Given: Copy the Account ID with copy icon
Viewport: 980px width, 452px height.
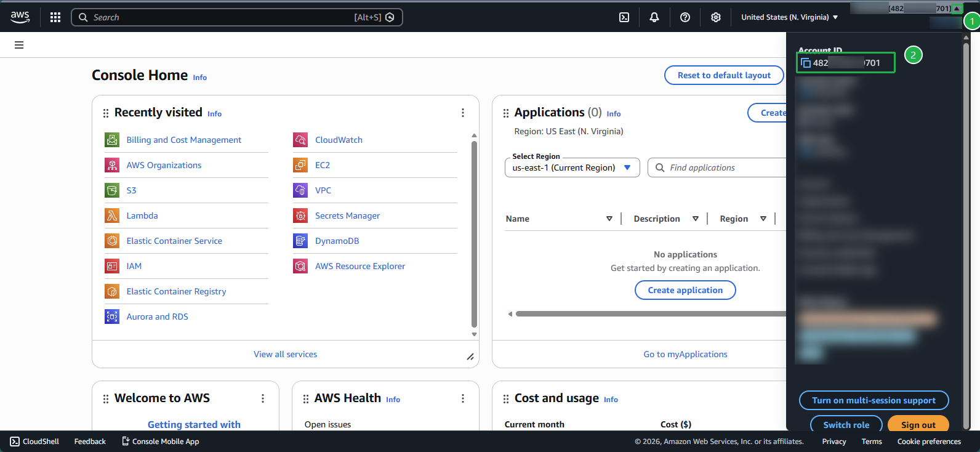Looking at the screenshot, I should [805, 63].
